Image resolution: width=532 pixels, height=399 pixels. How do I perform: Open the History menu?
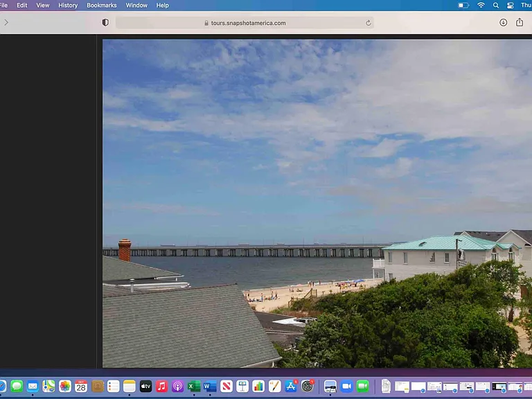(x=68, y=6)
